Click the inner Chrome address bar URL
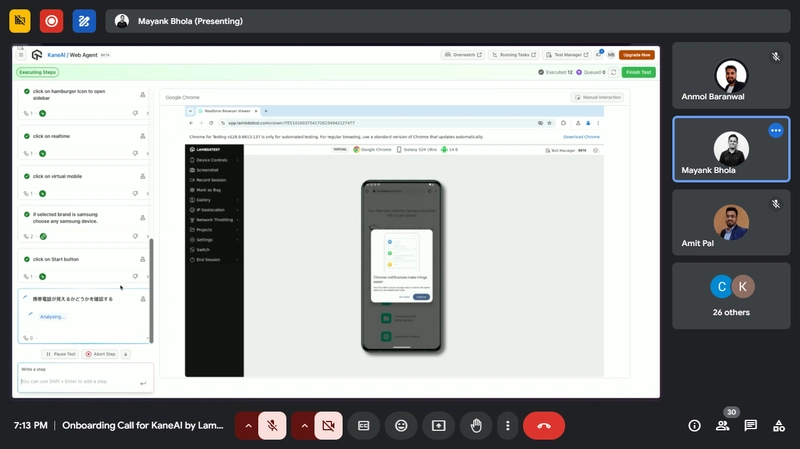The width and height of the screenshot is (800, 449). tap(291, 123)
